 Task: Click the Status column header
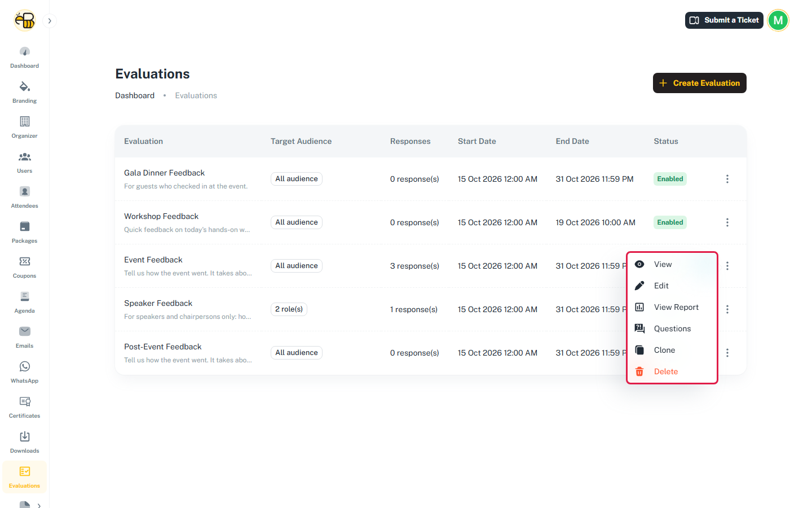pyautogui.click(x=666, y=141)
